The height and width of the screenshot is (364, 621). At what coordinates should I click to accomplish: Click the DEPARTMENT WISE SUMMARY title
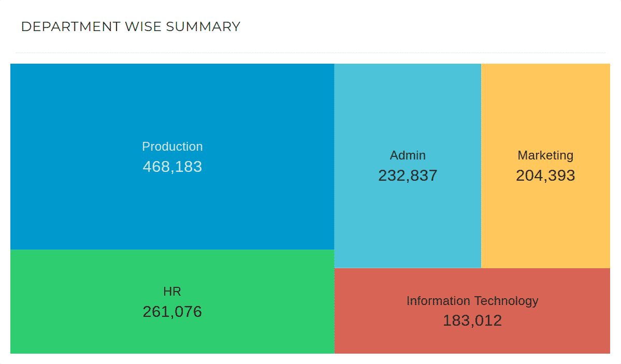coord(130,26)
